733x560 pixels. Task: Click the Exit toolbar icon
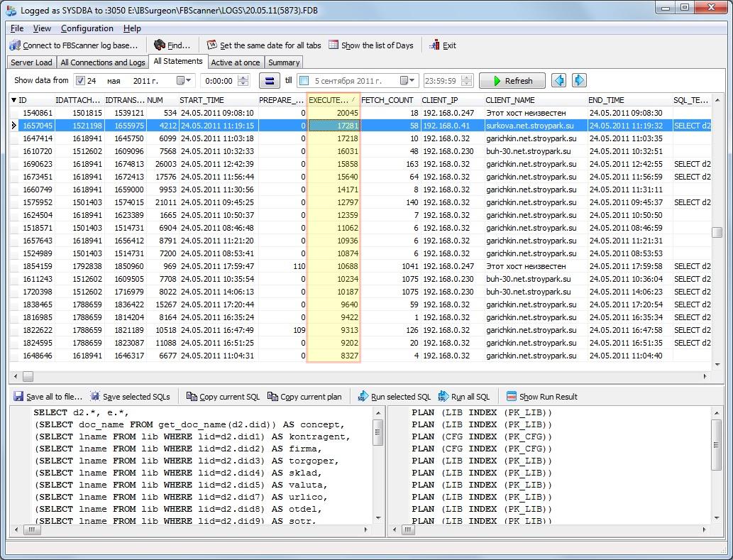point(434,45)
